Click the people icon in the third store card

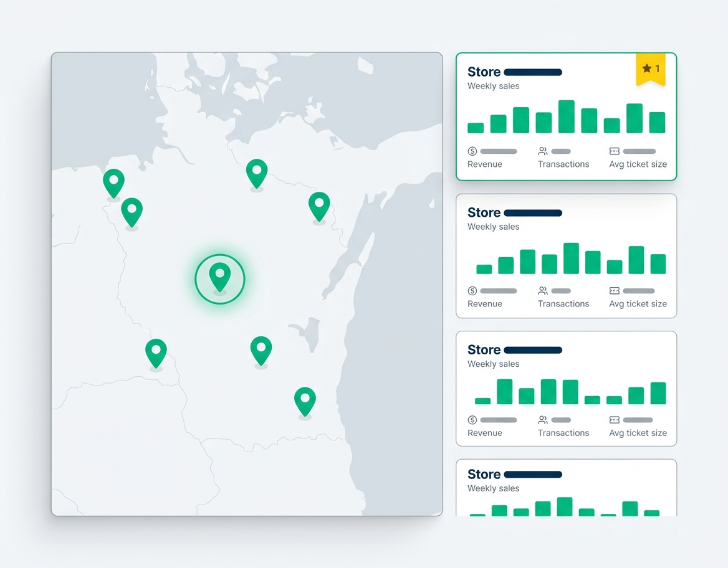coord(543,420)
